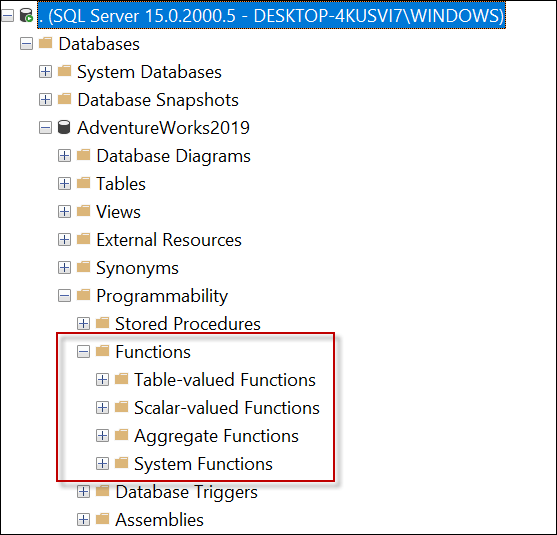Select the AdventureWorks2019 label
Screen dimensions: 557x535
click(163, 128)
